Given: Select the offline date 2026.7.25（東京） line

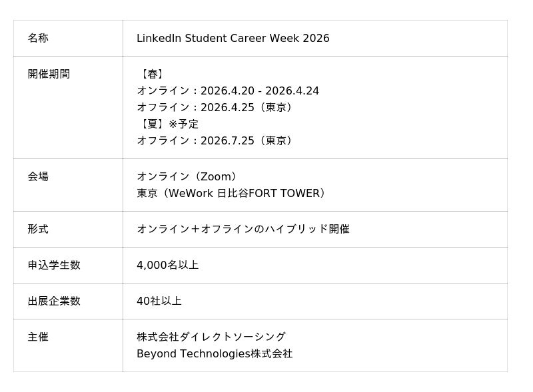Looking at the screenshot, I should pos(217,141).
